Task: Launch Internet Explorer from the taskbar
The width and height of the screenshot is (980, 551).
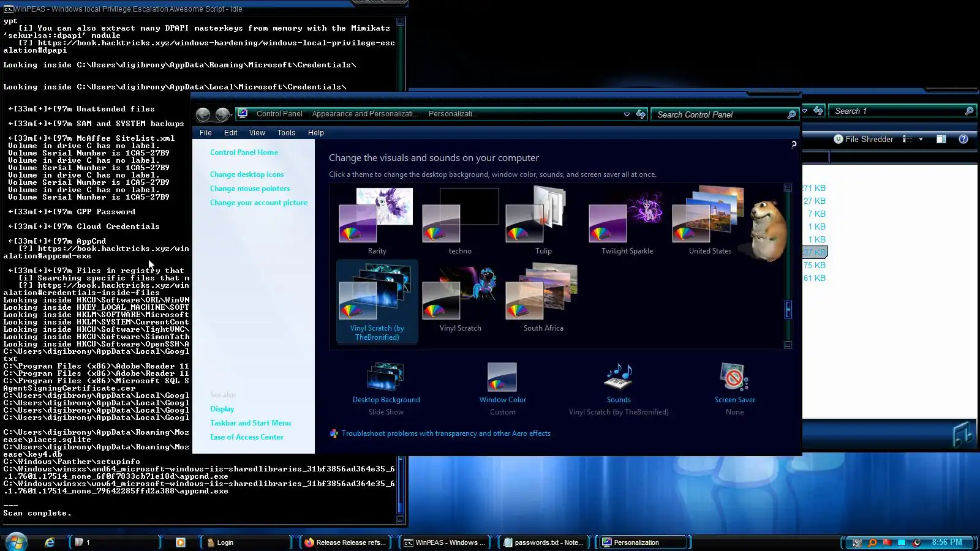Action: click(50, 542)
